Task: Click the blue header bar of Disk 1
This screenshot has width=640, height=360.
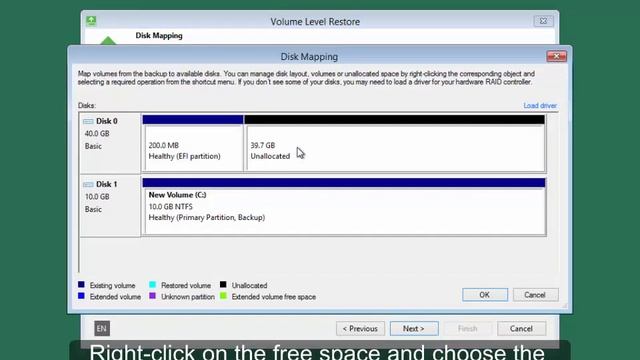Action: pyautogui.click(x=344, y=183)
